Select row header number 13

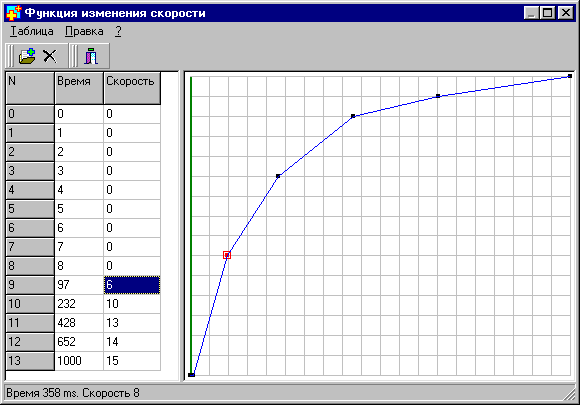click(x=30, y=361)
